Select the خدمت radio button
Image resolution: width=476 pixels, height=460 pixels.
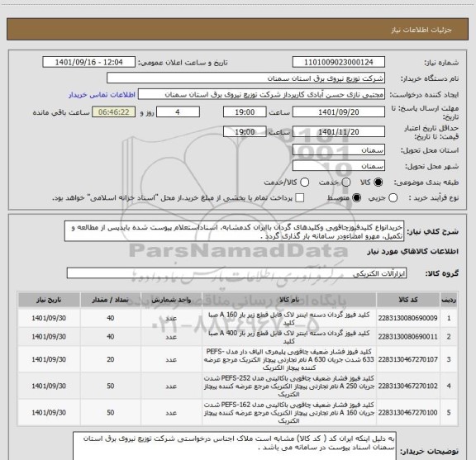pyautogui.click(x=345, y=183)
